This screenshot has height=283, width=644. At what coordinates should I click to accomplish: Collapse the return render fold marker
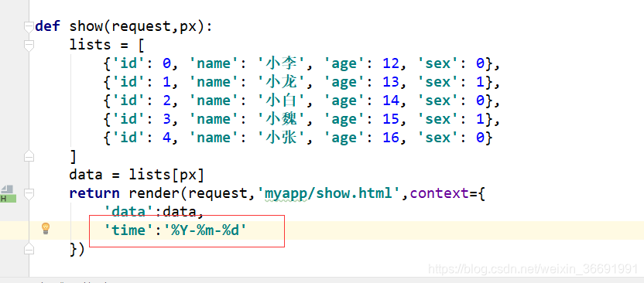[29, 193]
